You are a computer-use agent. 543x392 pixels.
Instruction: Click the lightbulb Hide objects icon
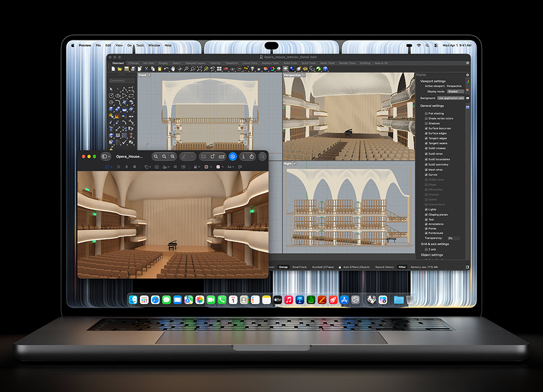pyautogui.click(x=252, y=69)
